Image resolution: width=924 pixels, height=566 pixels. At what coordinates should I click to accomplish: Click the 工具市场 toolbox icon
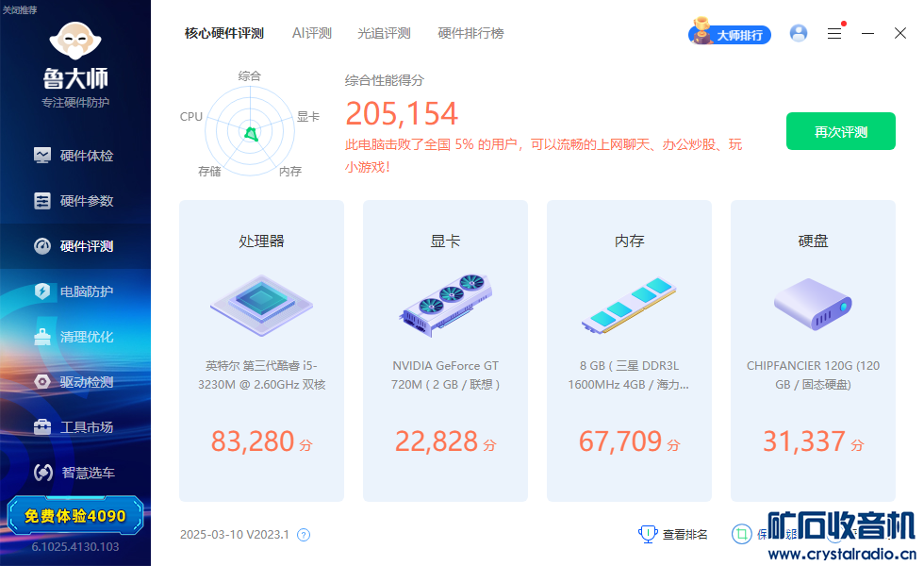[x=42, y=426]
